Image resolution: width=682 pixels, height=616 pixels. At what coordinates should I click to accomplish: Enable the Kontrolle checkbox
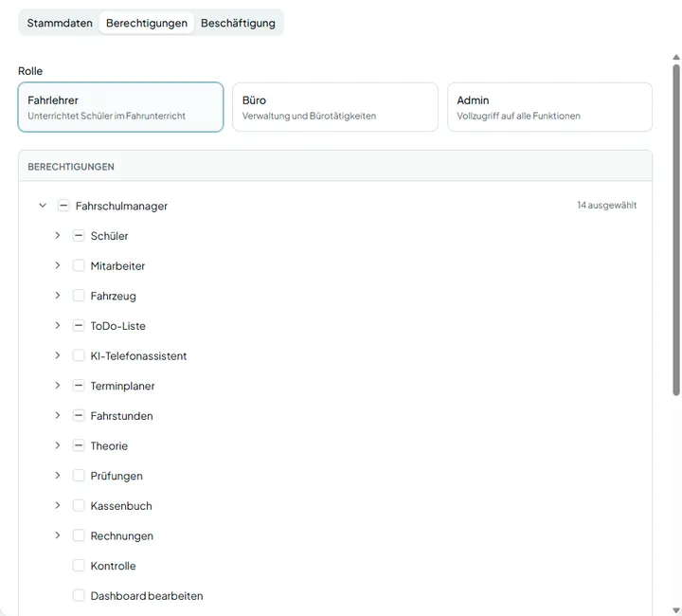79,566
